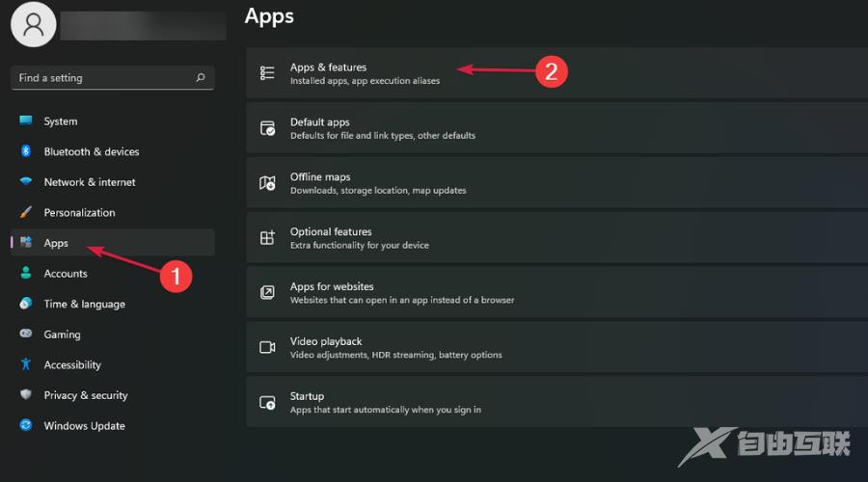Click the Find a setting search box
The width and height of the screenshot is (868, 482).
(x=113, y=78)
